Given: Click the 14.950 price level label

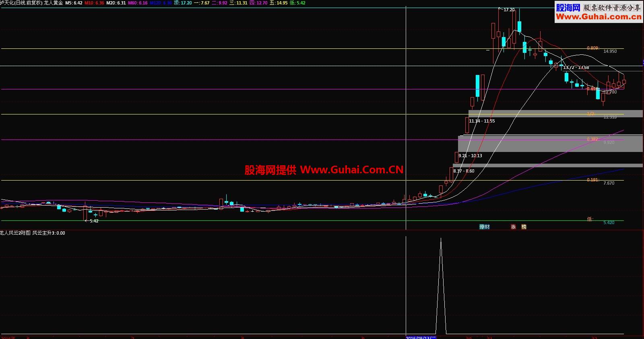Looking at the screenshot, I should (610, 51).
